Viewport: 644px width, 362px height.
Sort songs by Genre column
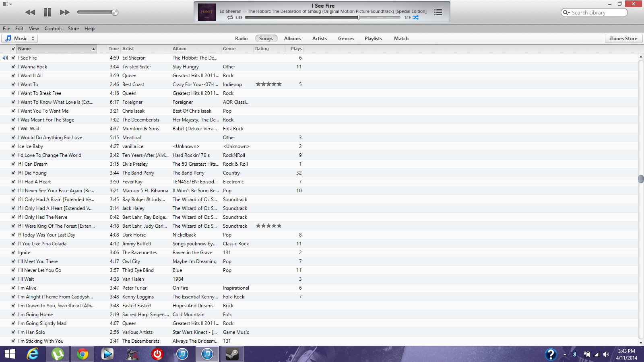[x=237, y=49]
